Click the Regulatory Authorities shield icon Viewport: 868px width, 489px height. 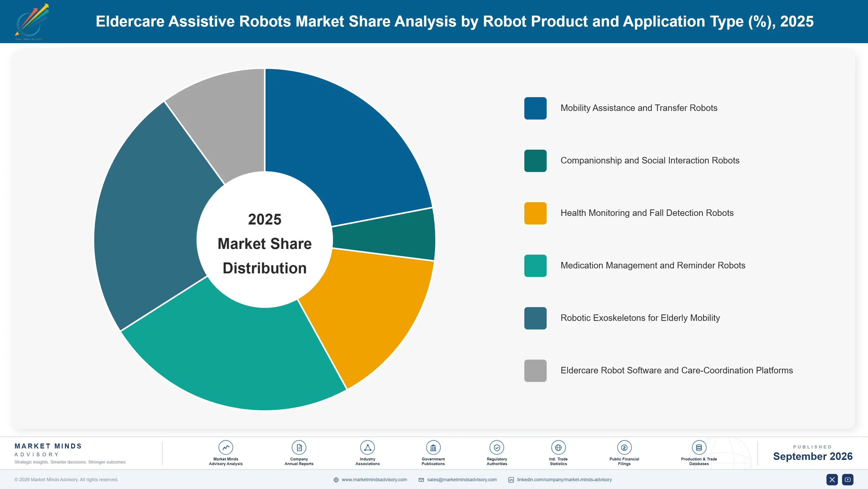pyautogui.click(x=497, y=447)
